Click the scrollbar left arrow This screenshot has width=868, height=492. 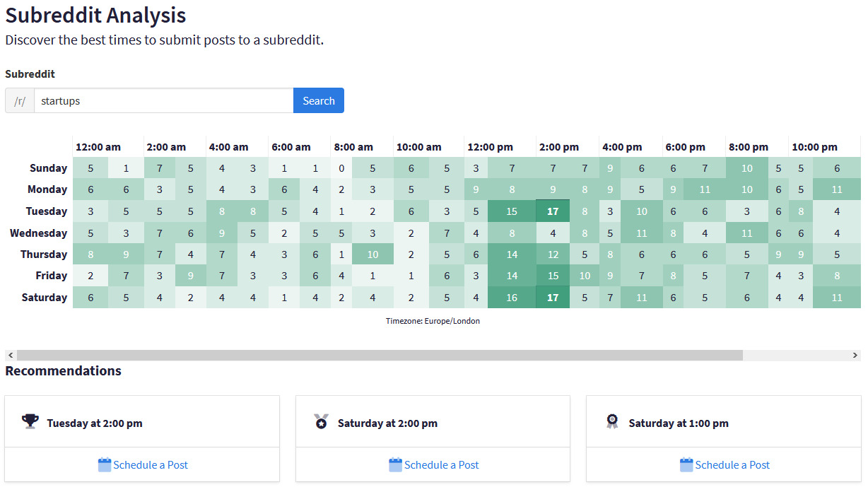tap(11, 355)
